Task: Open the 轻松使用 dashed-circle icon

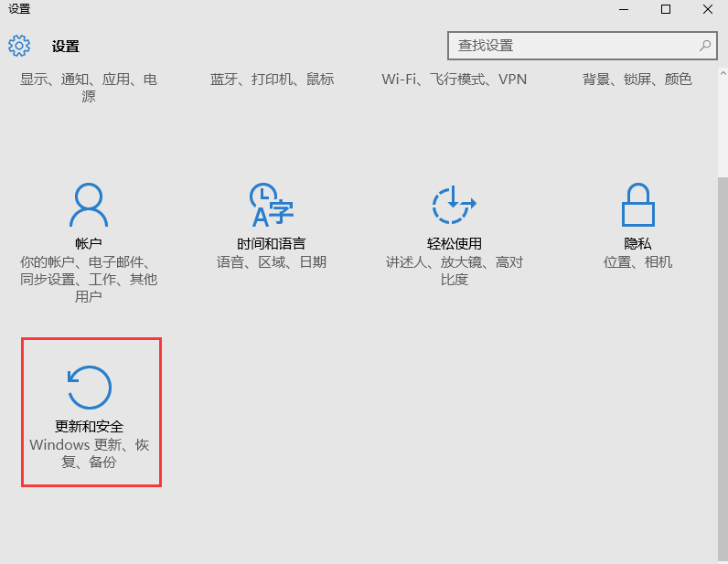Action: tap(454, 205)
